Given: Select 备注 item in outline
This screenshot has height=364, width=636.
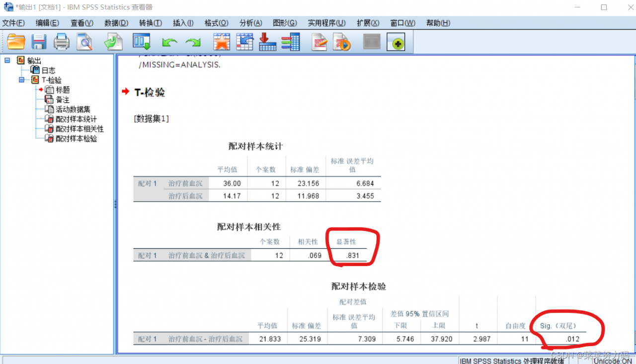Looking at the screenshot, I should [63, 100].
